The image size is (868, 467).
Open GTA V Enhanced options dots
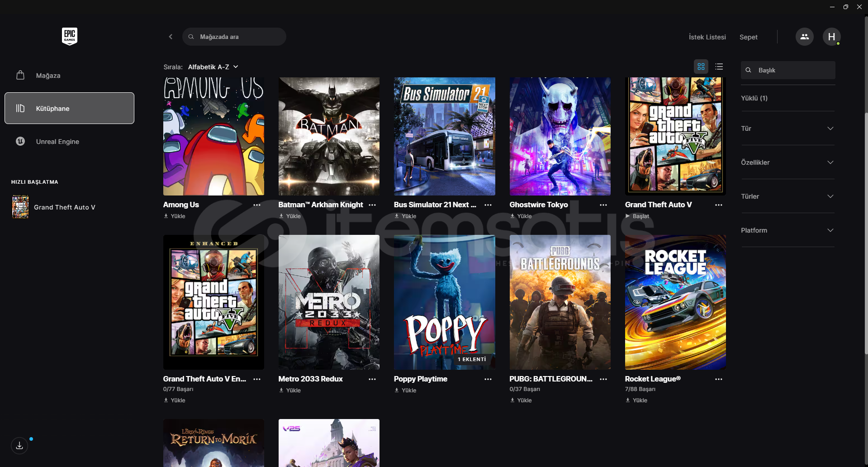257,379
